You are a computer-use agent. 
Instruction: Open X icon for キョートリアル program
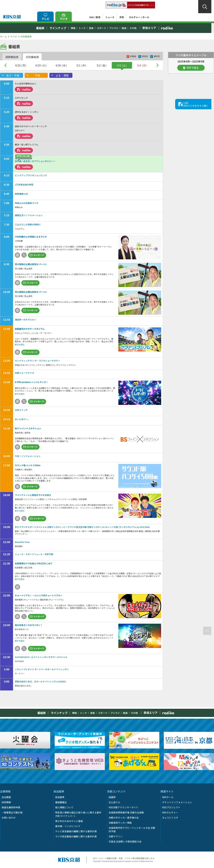24,616
